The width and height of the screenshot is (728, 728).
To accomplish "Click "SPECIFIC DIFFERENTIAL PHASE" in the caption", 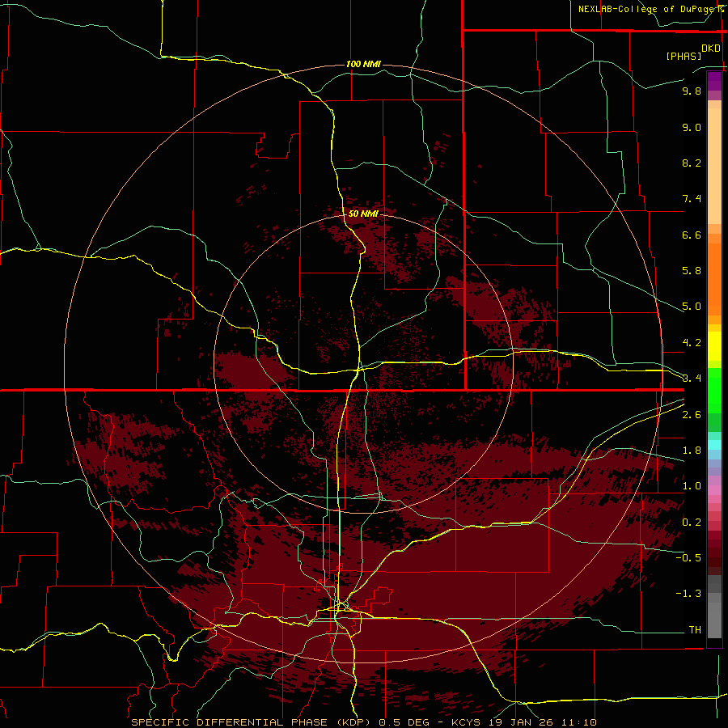I will coord(231,722).
